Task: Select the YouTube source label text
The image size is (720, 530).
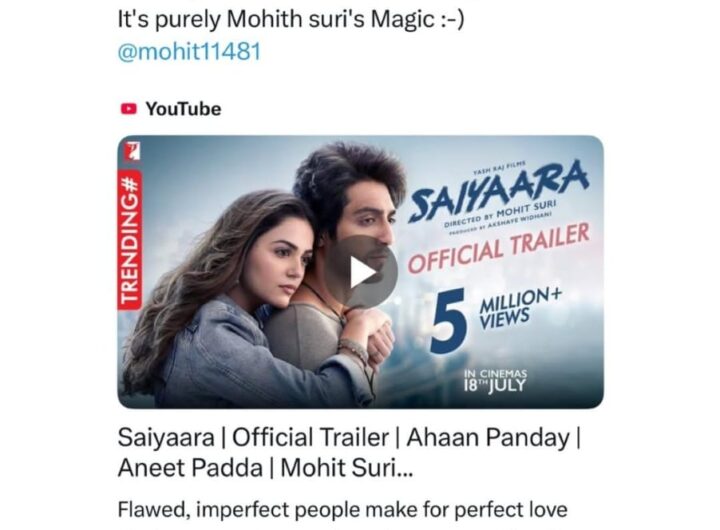Action: pyautogui.click(x=183, y=109)
